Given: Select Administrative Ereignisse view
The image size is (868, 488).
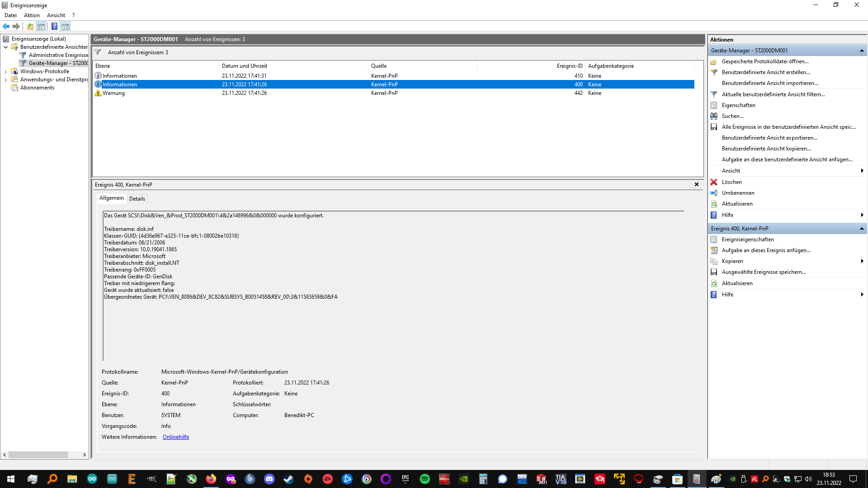Looking at the screenshot, I should pyautogui.click(x=58, y=55).
